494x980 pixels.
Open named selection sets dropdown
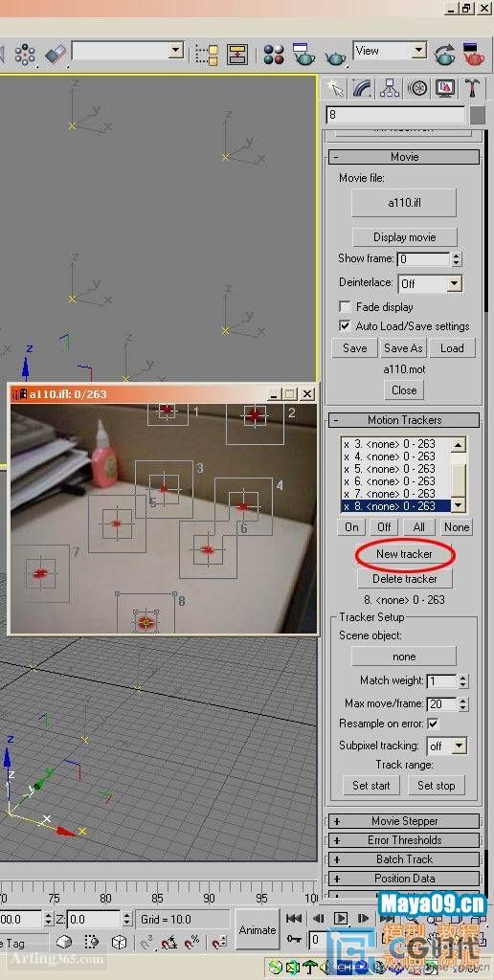coord(176,51)
